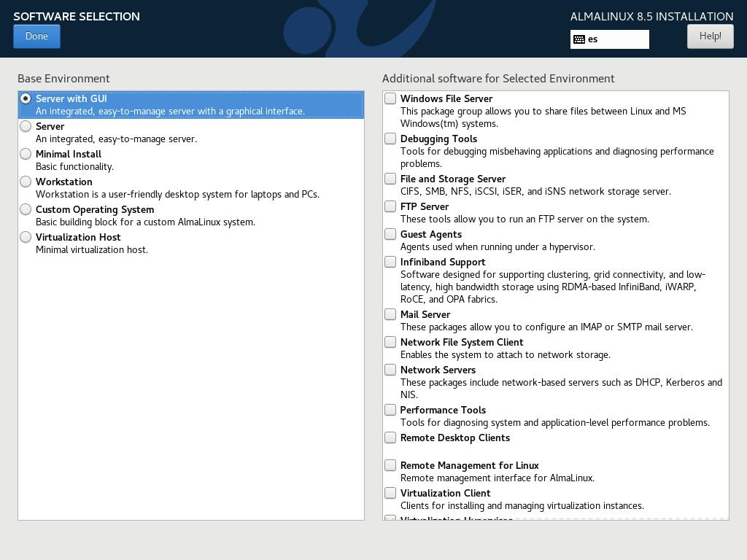This screenshot has width=747, height=560.
Task: Click the keyboard layout icon
Action: pyautogui.click(x=578, y=39)
